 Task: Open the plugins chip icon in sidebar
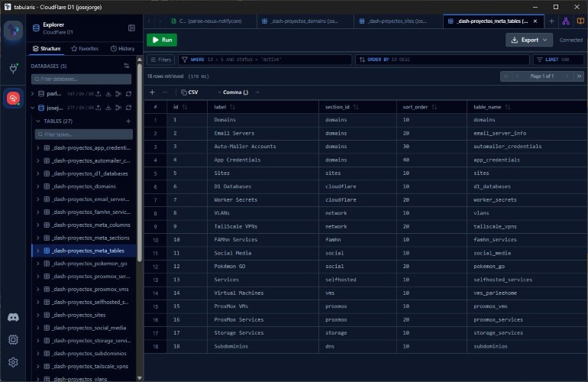13,339
